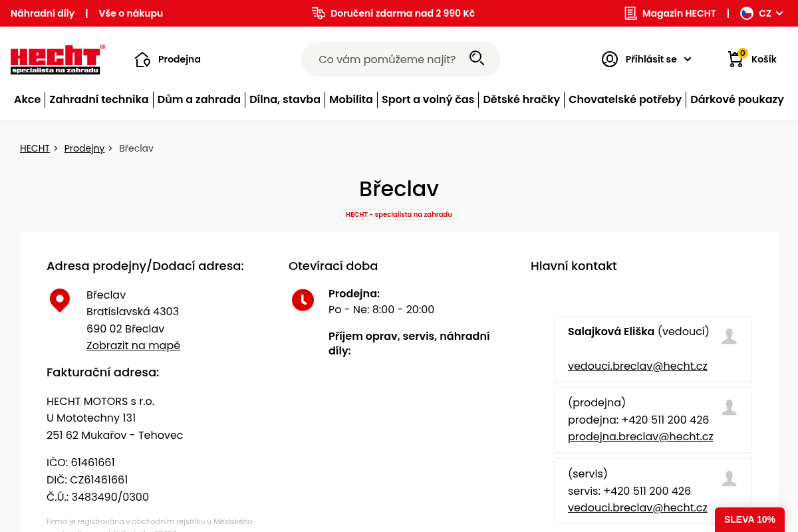Viewport: 798px width, 532px height.
Task: Expand the CZ language dropdown
Action: click(779, 13)
